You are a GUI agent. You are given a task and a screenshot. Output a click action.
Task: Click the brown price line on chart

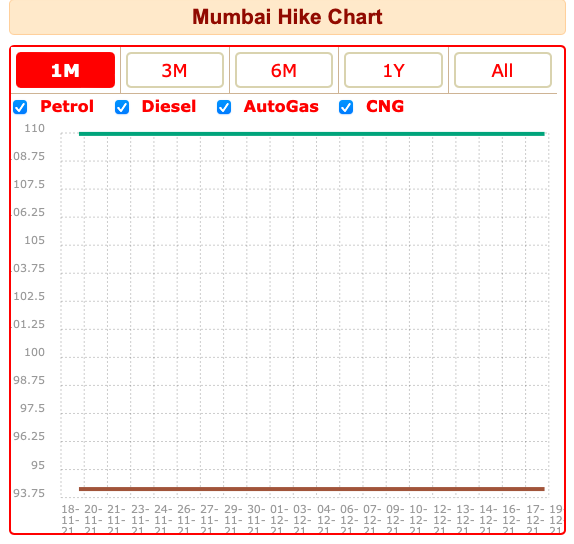[312, 489]
